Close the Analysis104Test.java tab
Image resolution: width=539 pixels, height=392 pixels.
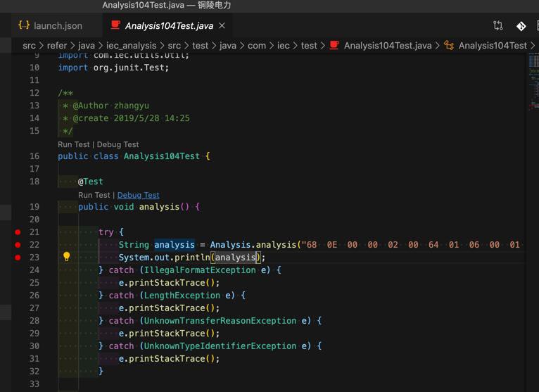tap(222, 25)
